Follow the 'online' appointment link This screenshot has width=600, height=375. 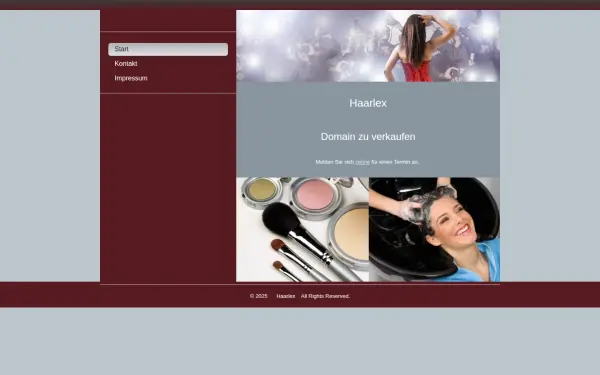coord(362,162)
